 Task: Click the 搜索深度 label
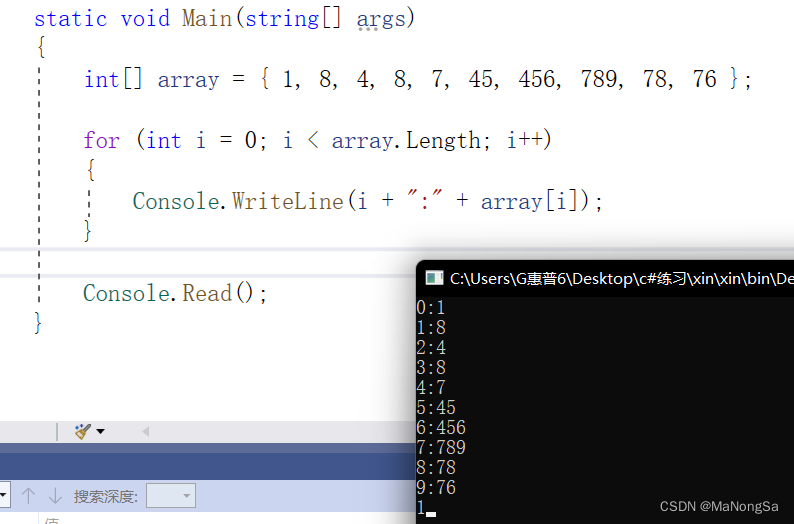coord(106,496)
